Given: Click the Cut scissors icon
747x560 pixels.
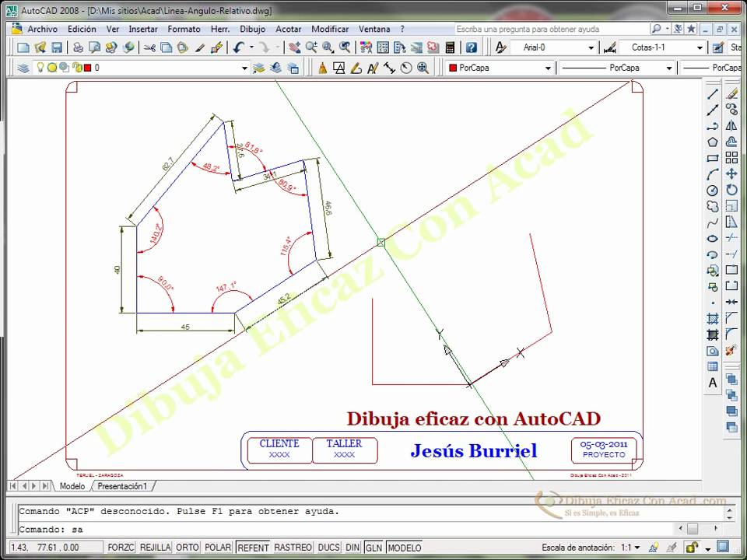Looking at the screenshot, I should 150,47.
